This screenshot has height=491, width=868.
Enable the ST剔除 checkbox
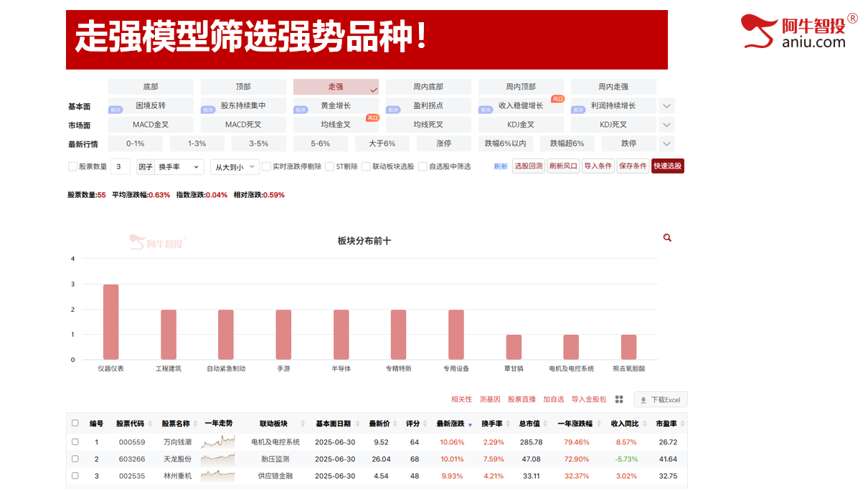click(330, 166)
